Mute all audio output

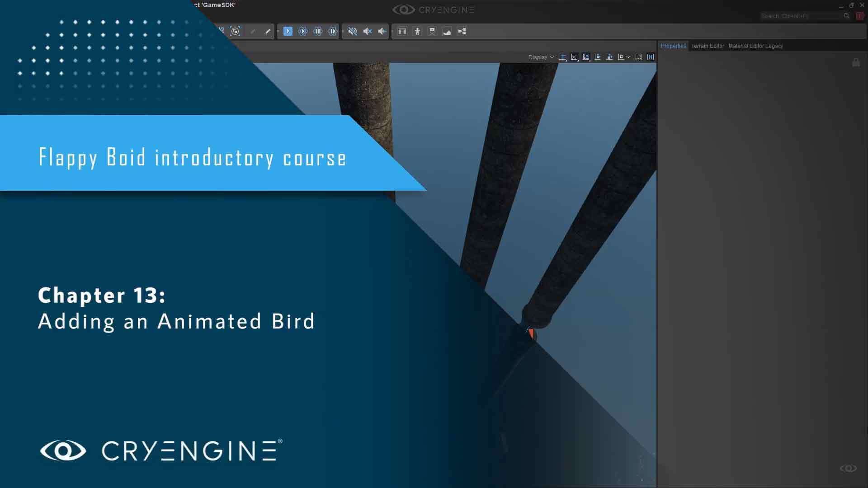353,31
